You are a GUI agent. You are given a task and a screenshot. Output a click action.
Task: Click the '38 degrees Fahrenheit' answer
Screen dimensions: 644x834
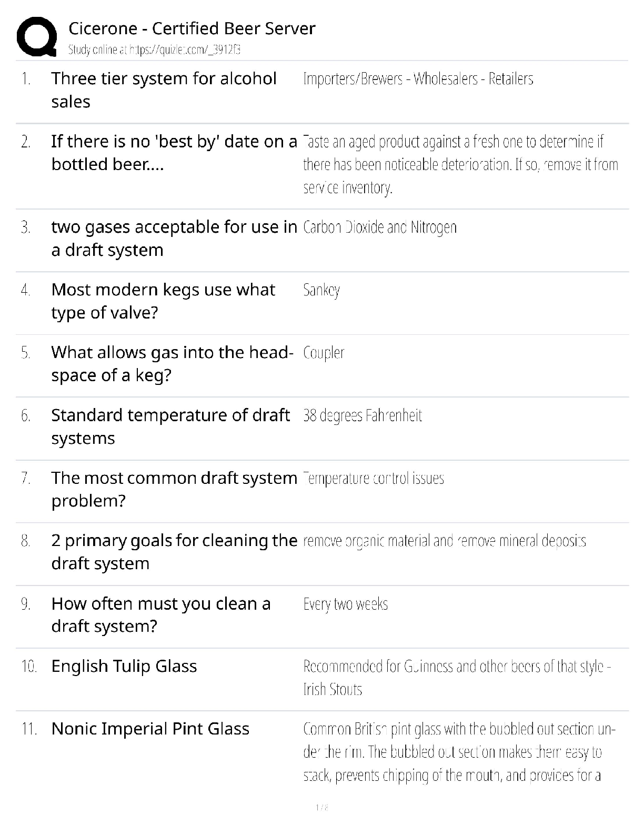click(x=363, y=416)
